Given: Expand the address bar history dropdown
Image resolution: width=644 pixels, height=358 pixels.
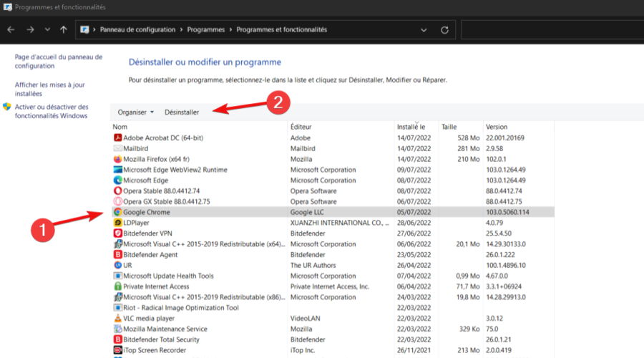Looking at the screenshot, I should (x=424, y=30).
